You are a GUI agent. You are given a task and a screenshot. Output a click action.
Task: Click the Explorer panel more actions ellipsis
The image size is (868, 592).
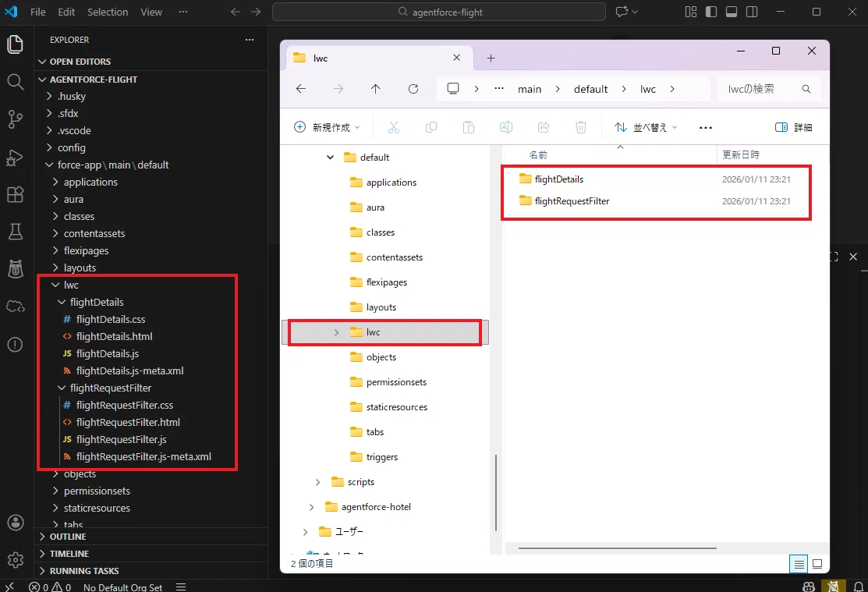coord(250,40)
